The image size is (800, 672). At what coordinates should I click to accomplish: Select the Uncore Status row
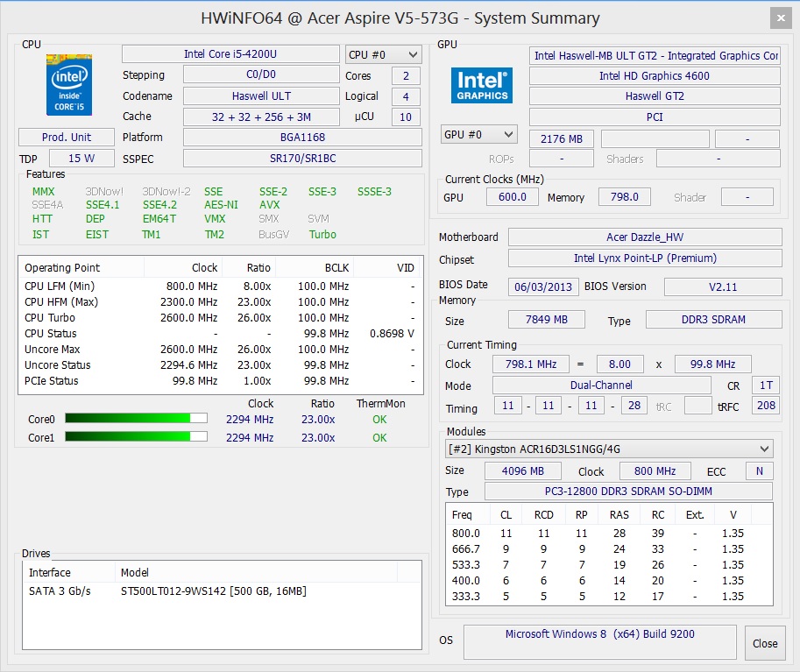click(221, 364)
